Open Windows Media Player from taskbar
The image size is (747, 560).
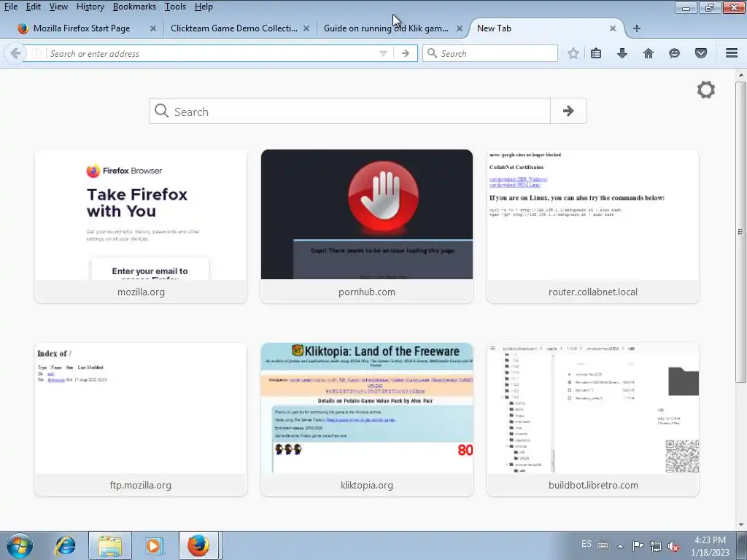click(x=153, y=545)
